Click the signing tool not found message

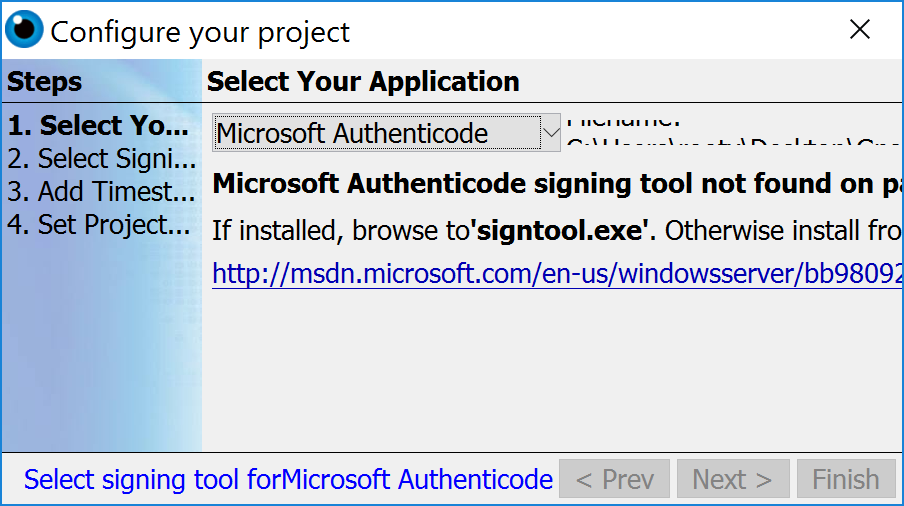tap(557, 184)
